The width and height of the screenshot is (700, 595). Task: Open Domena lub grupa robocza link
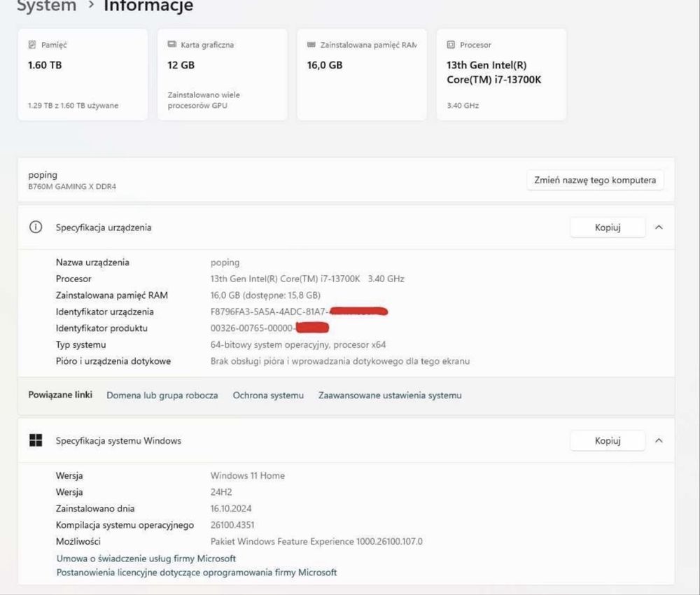162,395
